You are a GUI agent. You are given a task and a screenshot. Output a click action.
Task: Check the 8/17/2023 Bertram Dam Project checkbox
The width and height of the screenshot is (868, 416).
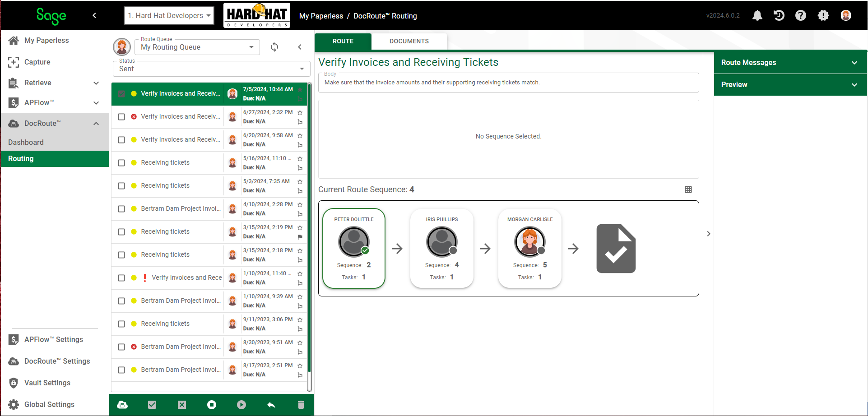pyautogui.click(x=121, y=370)
